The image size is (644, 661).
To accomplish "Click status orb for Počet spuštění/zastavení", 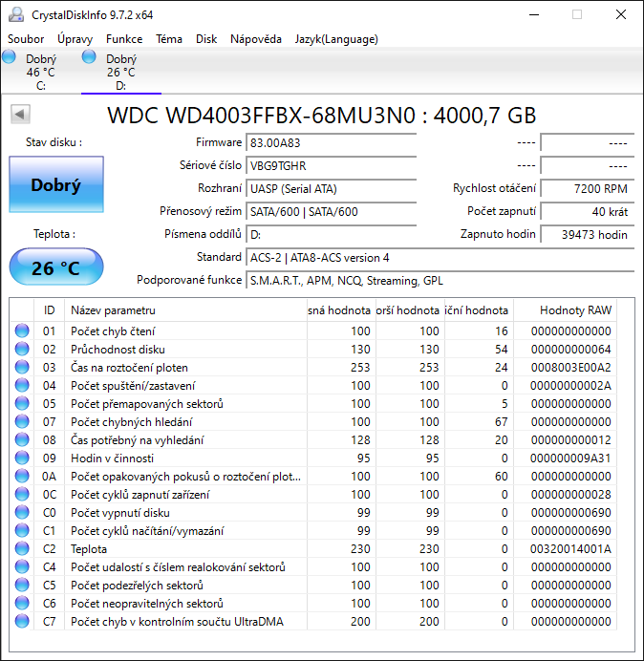I will 22,385.
